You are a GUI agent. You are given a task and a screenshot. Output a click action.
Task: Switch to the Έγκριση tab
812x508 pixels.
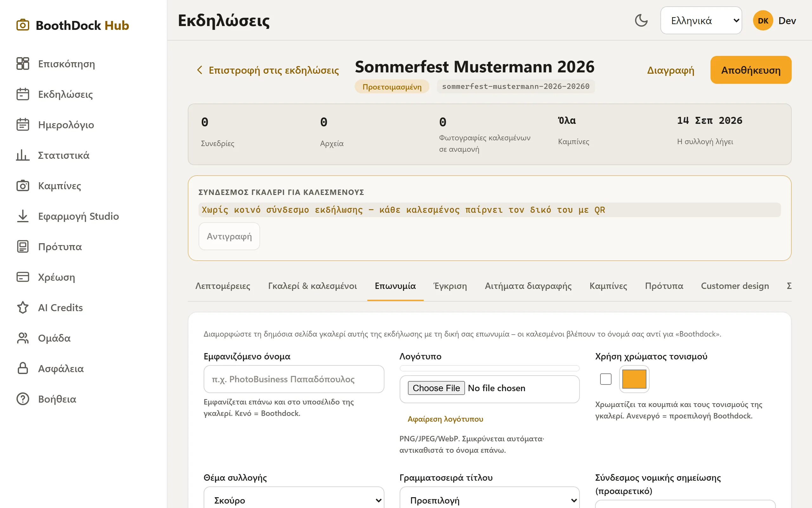tap(450, 286)
